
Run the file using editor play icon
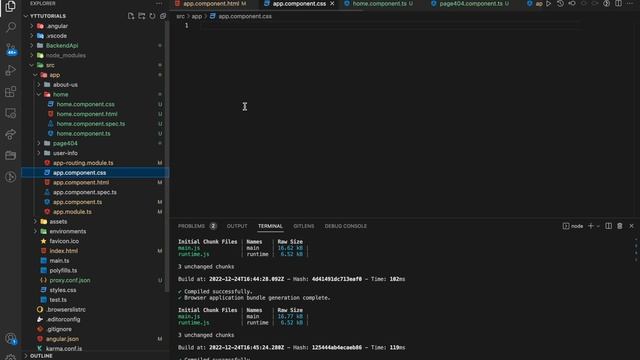pos(549,4)
